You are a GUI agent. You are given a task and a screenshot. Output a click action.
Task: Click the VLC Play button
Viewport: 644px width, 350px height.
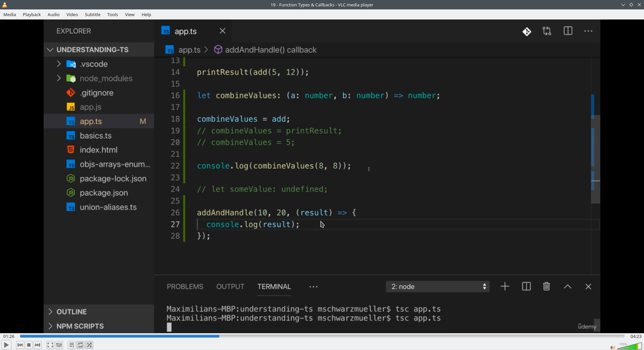[x=6, y=345]
